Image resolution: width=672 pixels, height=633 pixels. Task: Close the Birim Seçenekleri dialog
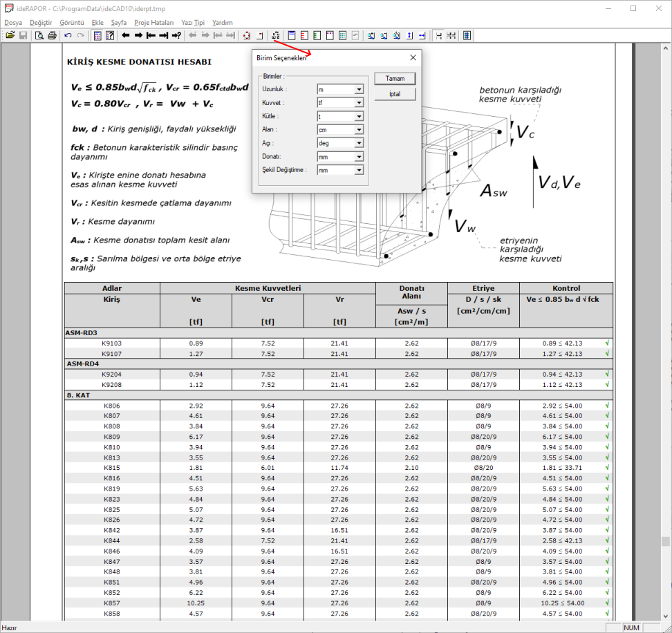coord(413,57)
